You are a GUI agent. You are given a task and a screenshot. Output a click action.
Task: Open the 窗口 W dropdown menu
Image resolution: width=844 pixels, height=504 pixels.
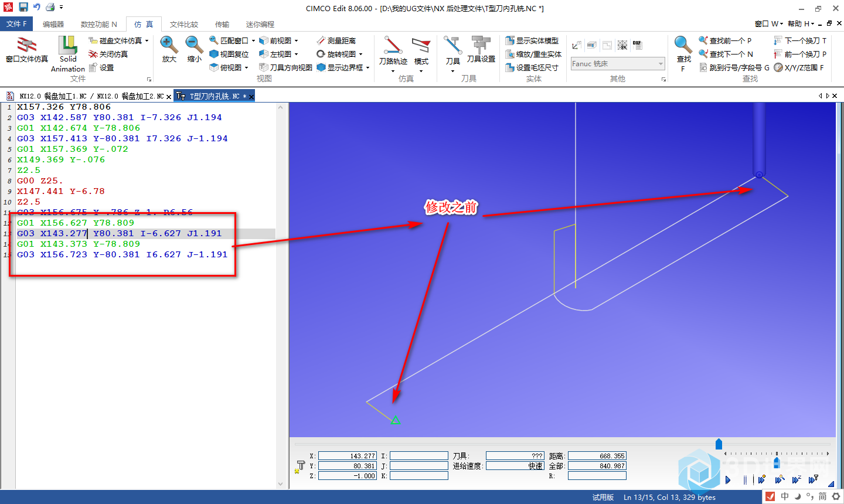point(768,23)
